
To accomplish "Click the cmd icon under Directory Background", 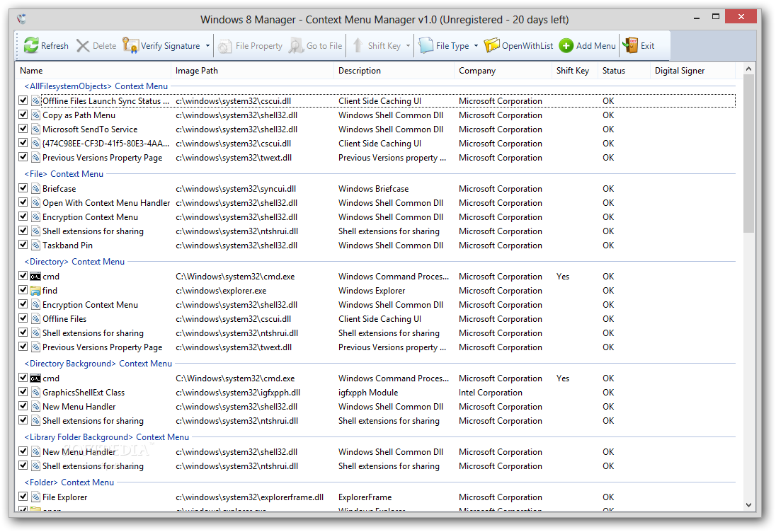I will (35, 378).
